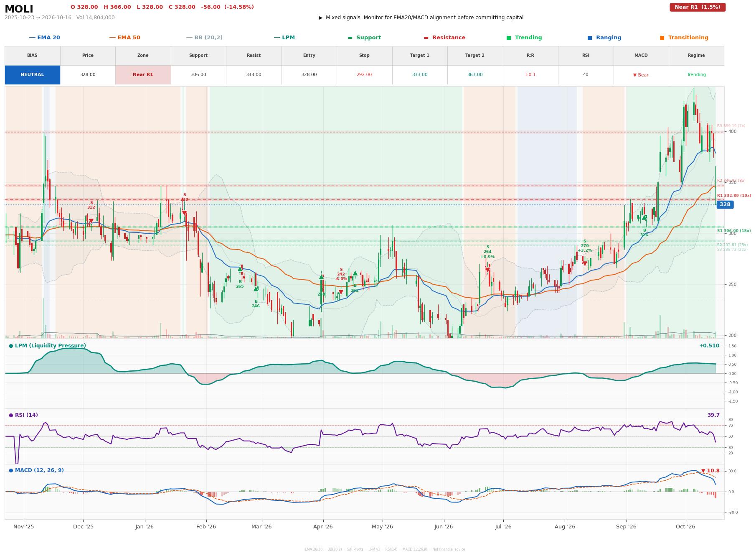Screen dimensions: 756x556
Task: Click the MOLI ticker title
Action: point(19,9)
